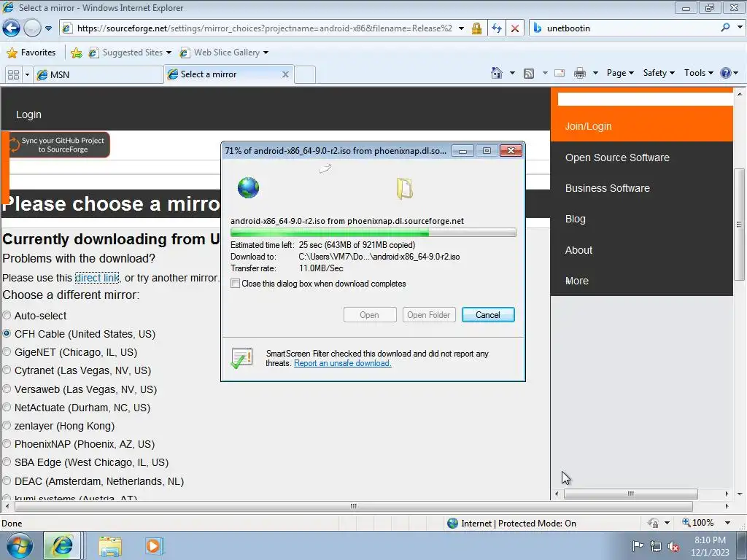
Task: Click Add to Favorites bar icon
Action: point(76,52)
